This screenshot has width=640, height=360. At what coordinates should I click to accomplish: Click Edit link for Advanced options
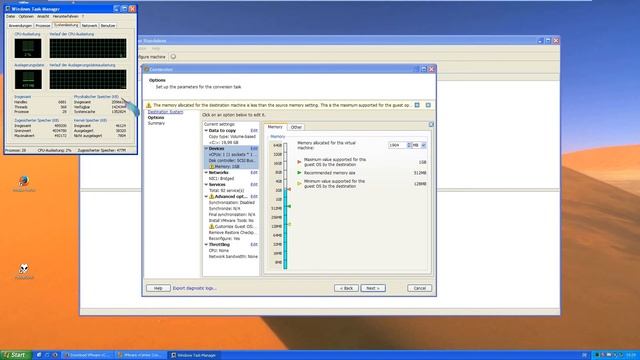coord(254,196)
